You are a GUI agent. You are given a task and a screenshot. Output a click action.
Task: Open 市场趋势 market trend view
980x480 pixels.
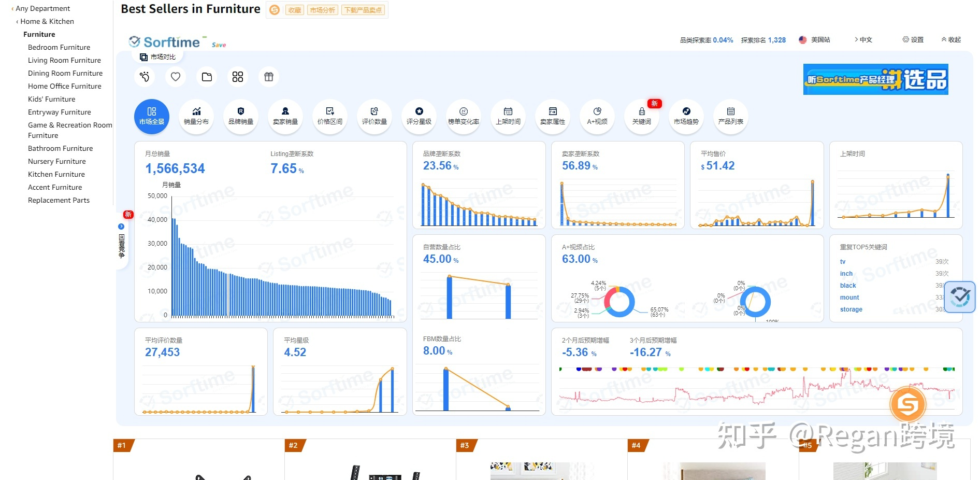tap(686, 116)
